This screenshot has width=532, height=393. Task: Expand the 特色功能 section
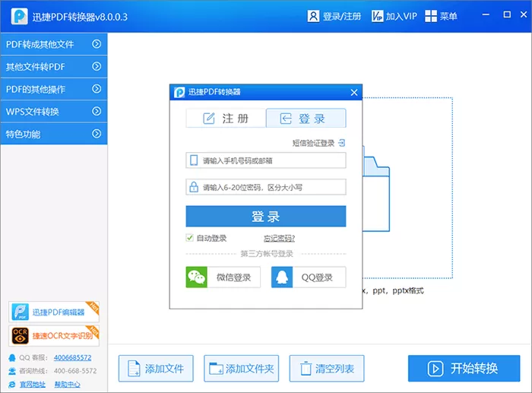pyautogui.click(x=54, y=134)
